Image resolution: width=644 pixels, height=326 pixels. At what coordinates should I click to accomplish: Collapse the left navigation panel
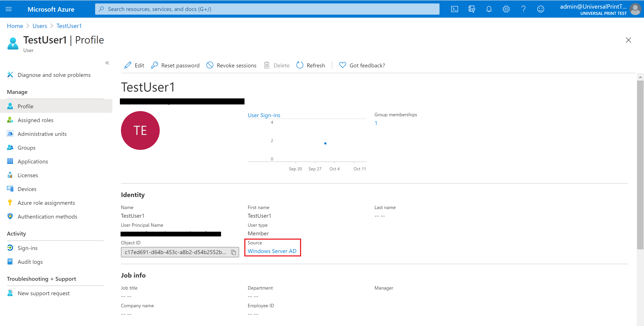107,62
